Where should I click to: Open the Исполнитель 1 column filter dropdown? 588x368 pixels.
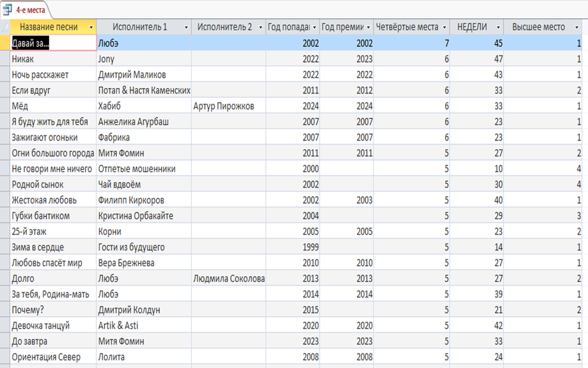tap(186, 27)
